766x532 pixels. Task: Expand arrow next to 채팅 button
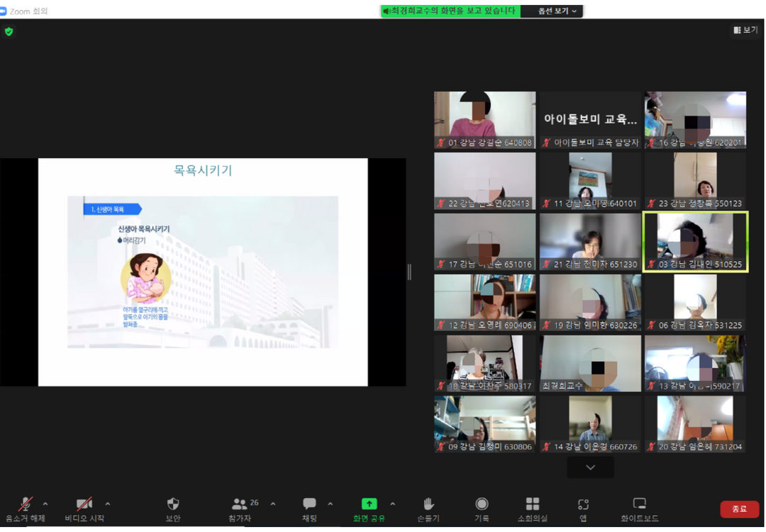pos(331,504)
